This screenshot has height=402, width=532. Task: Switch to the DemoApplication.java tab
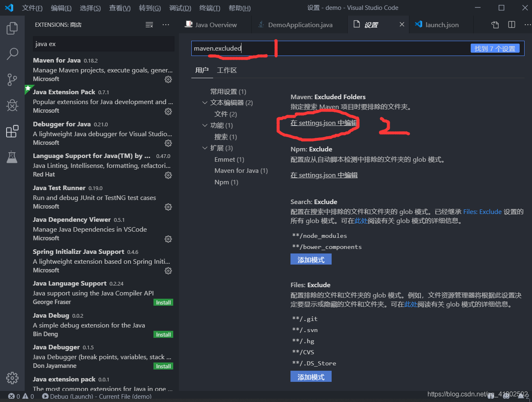300,25
